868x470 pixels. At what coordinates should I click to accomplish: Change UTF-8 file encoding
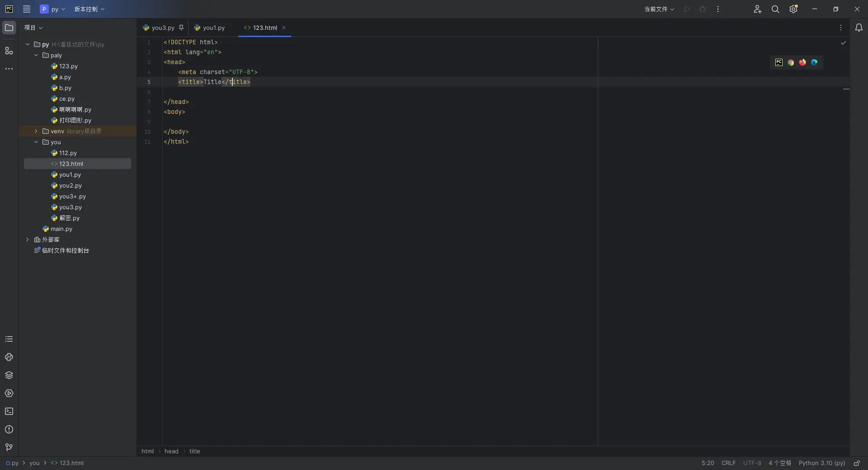(752, 463)
